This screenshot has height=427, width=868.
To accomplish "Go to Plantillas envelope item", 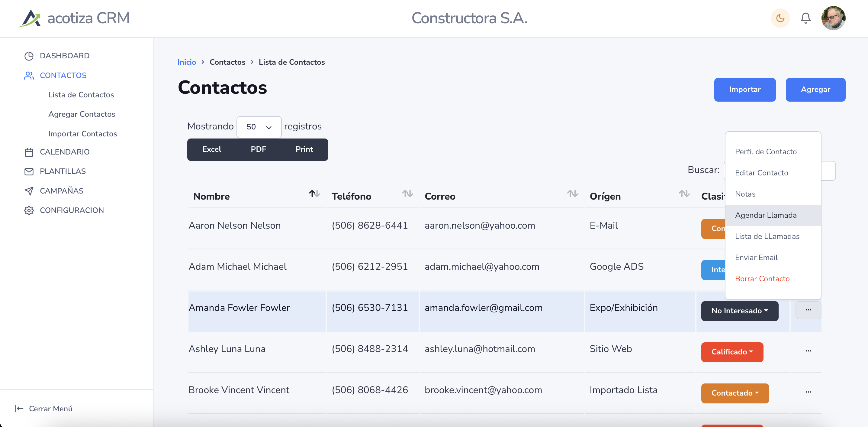I will click(63, 171).
